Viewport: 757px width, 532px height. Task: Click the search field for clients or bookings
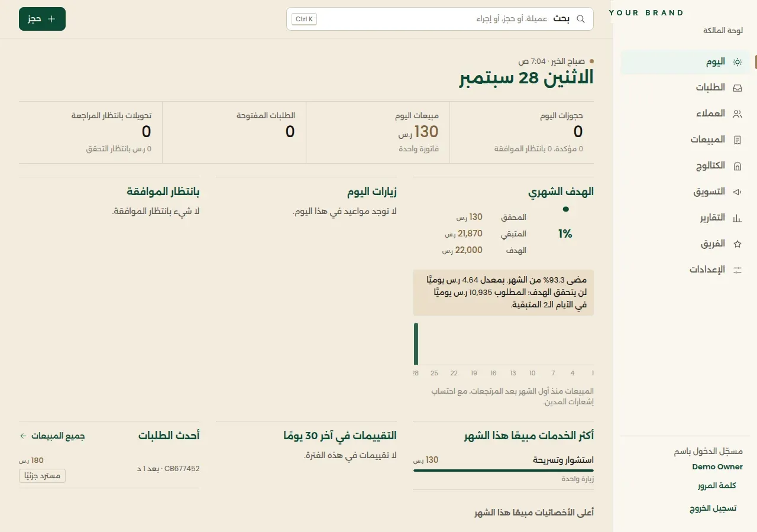[x=440, y=19]
